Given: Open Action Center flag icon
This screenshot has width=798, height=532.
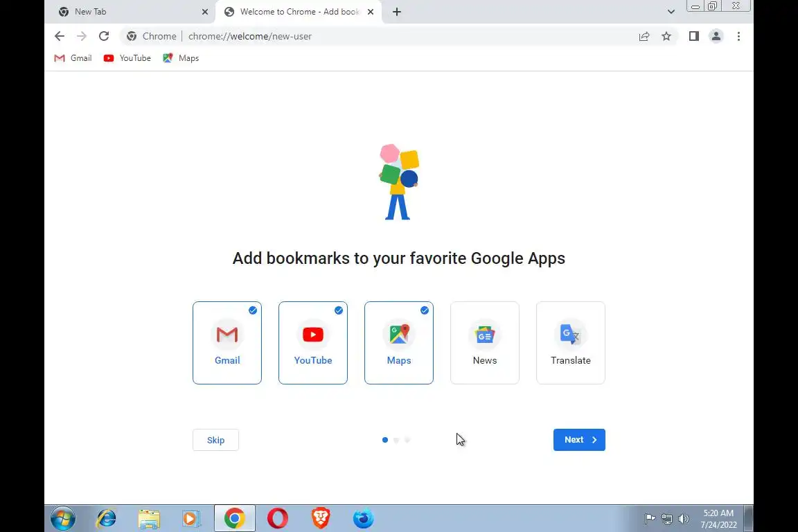Looking at the screenshot, I should pyautogui.click(x=650, y=519).
